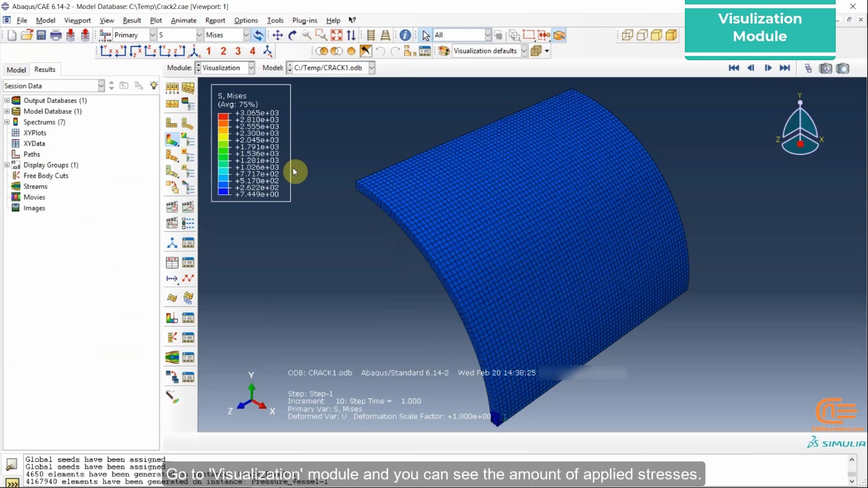
Task: Click the red contour legend swatch
Action: pyautogui.click(x=223, y=116)
